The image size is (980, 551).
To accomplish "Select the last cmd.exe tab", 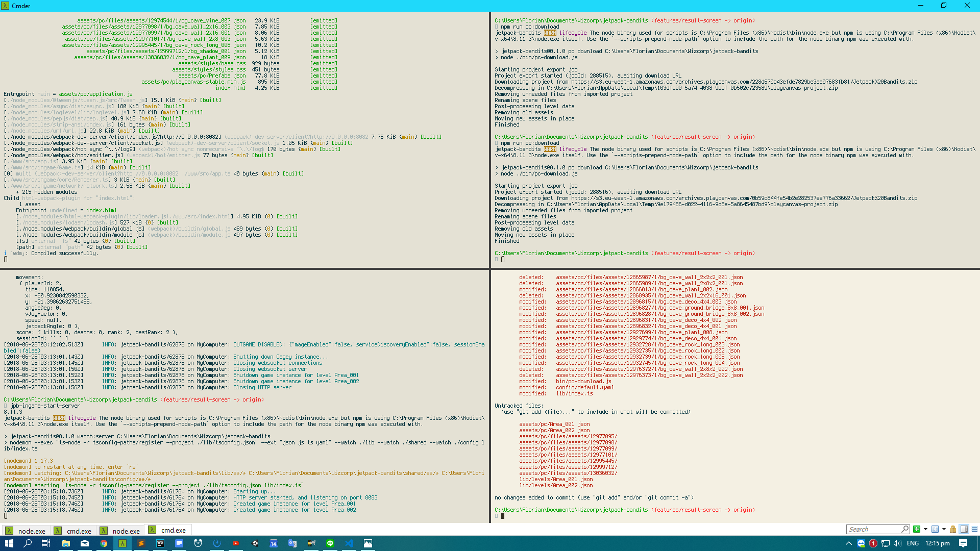I will (x=168, y=530).
